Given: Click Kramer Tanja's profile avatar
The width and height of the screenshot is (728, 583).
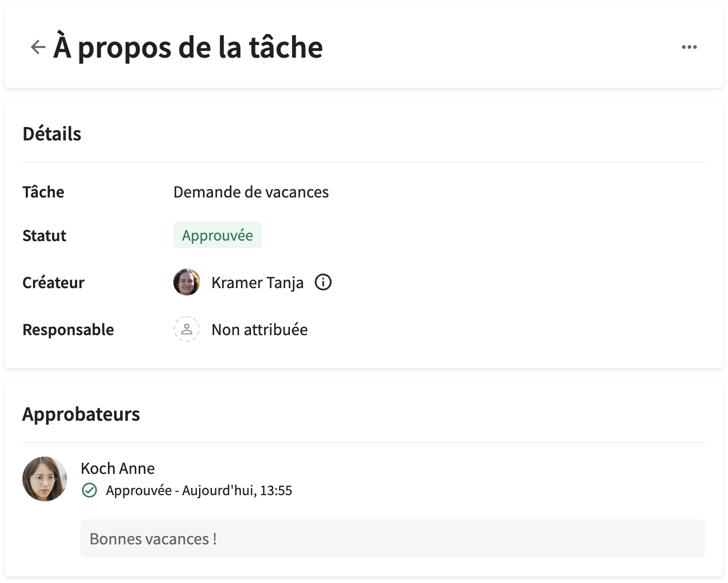Looking at the screenshot, I should (187, 282).
